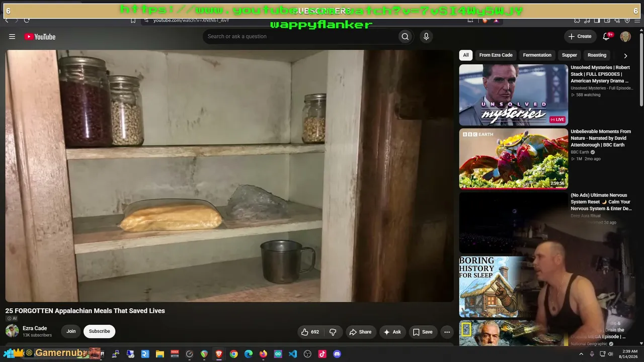This screenshot has width=644, height=362.
Task: Click the browser address bar URL
Action: [x=191, y=20]
